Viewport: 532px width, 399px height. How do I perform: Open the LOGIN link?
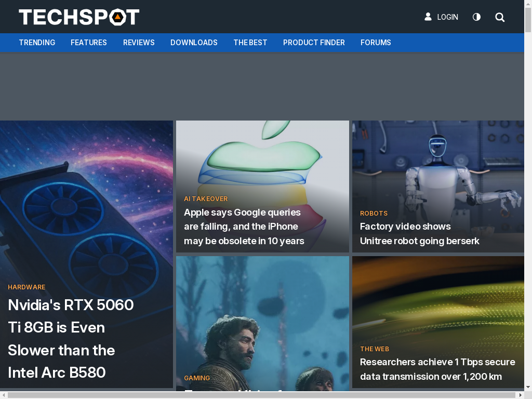(447, 17)
